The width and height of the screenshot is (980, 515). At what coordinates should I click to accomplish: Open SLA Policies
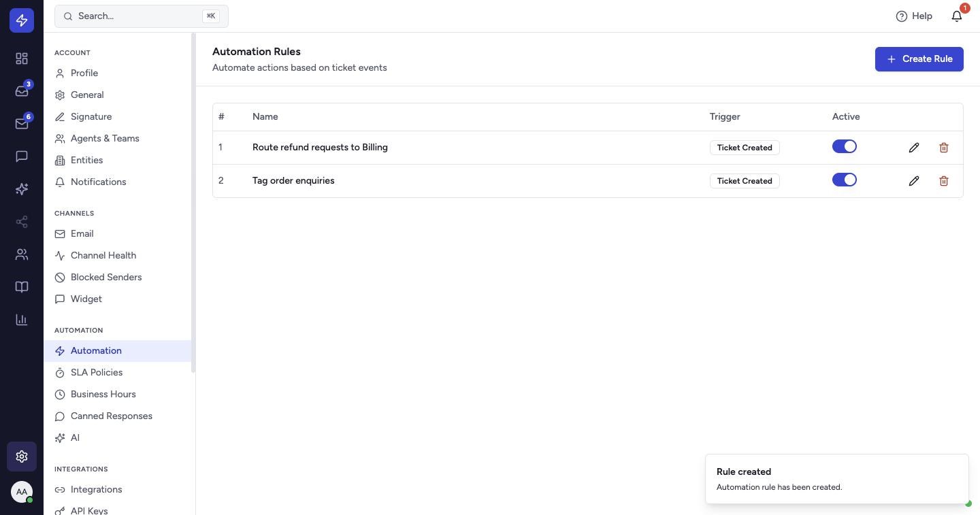[x=118, y=373]
